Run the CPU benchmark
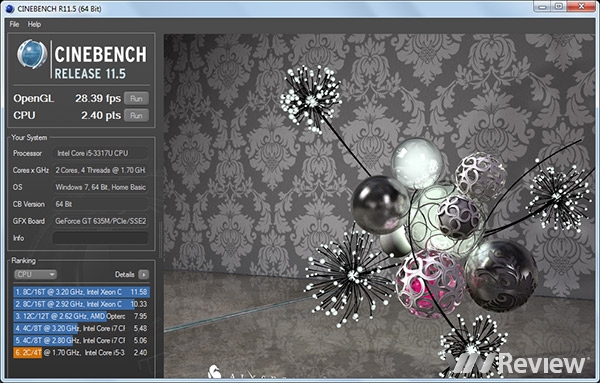 coord(136,115)
